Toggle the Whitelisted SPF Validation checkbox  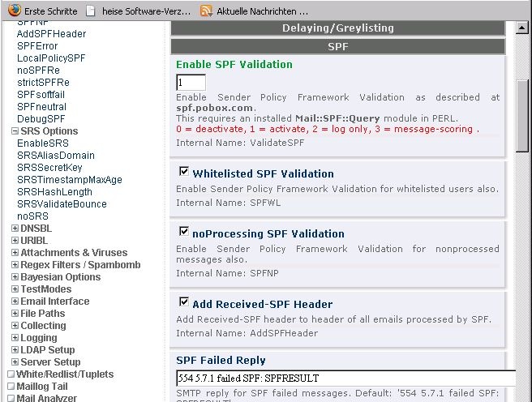(x=184, y=172)
